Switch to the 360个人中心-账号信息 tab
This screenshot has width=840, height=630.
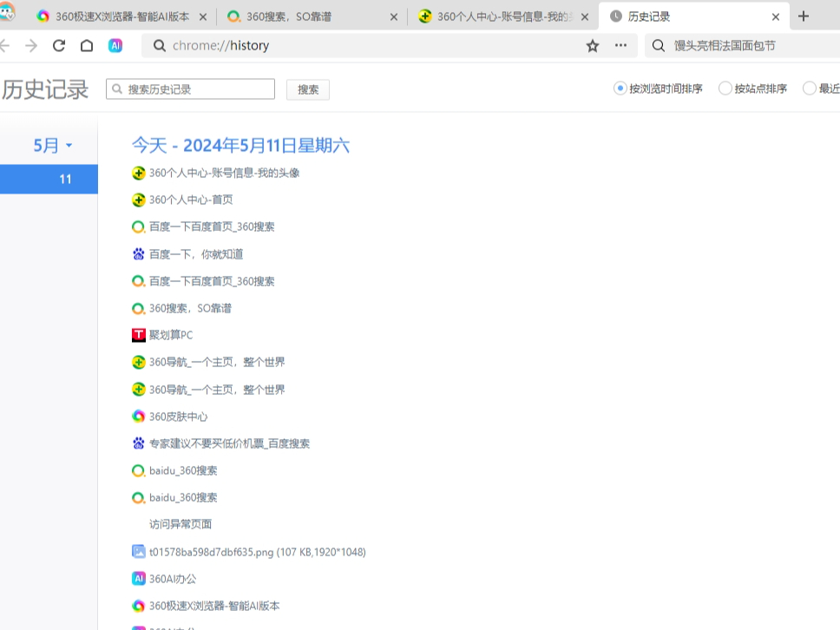click(502, 16)
